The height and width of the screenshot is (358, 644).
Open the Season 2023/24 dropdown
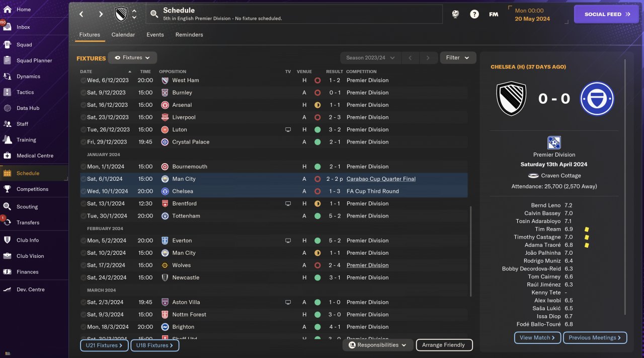pos(370,58)
